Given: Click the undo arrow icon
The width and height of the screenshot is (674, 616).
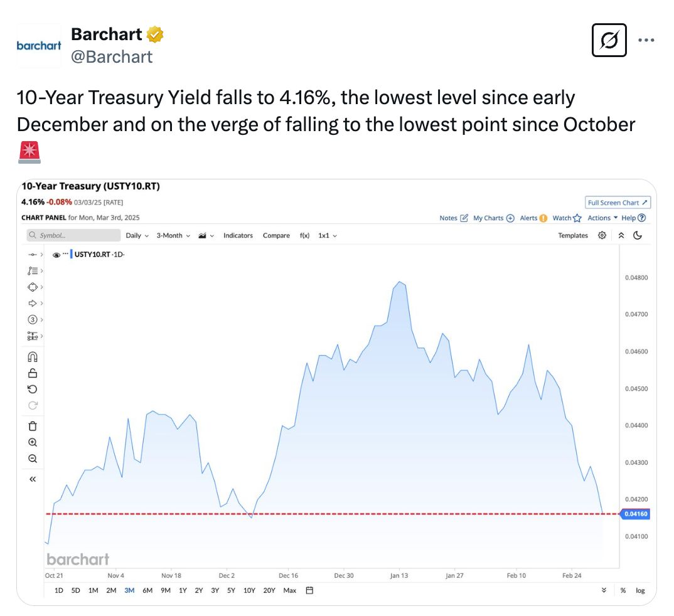Looking at the screenshot, I should pos(33,389).
